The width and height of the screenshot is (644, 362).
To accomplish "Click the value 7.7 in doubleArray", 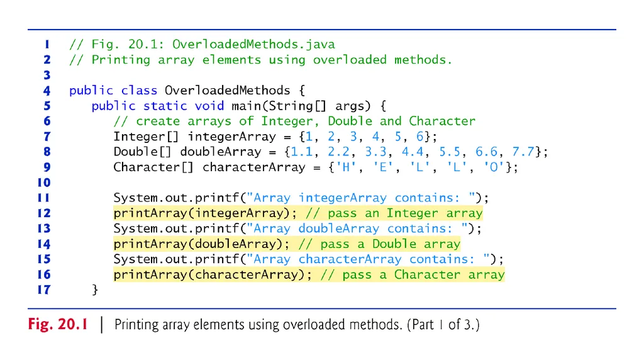I will coord(523,152).
